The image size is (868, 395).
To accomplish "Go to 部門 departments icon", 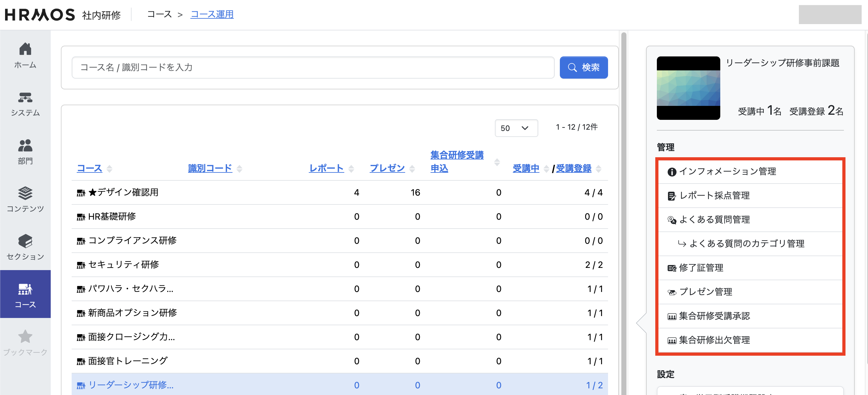I will click(x=25, y=146).
